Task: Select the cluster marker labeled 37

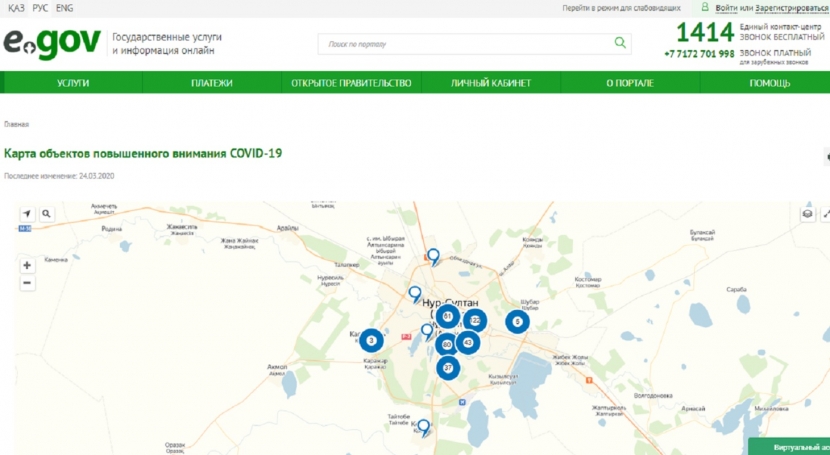Action: (x=448, y=368)
